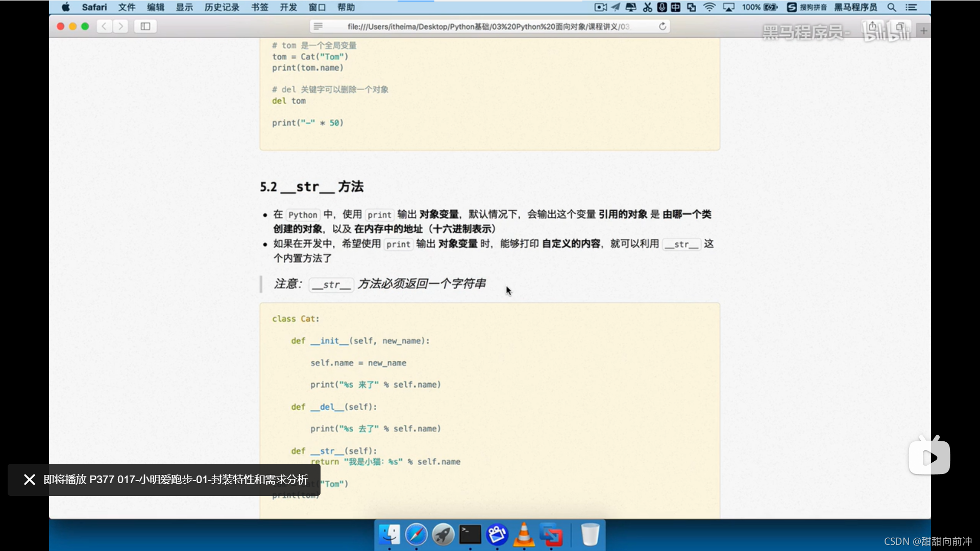Show all tabs overview button

[900, 26]
